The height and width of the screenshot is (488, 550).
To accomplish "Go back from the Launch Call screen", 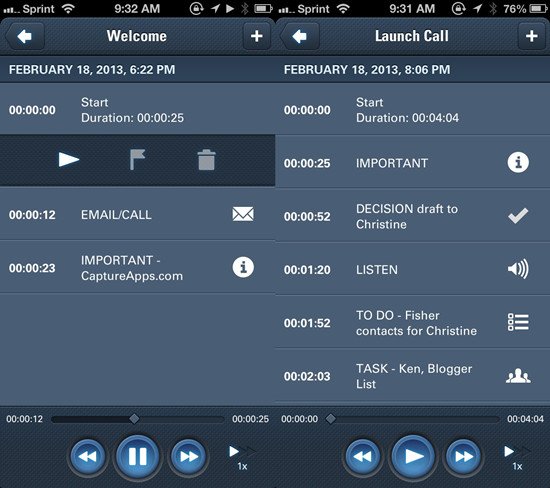I will click(300, 36).
